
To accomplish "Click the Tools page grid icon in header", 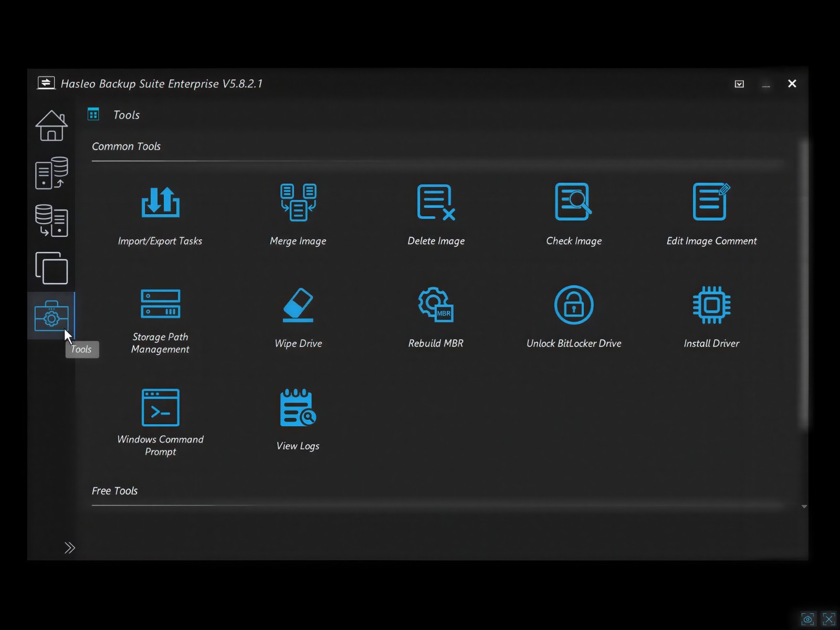I will coord(93,114).
